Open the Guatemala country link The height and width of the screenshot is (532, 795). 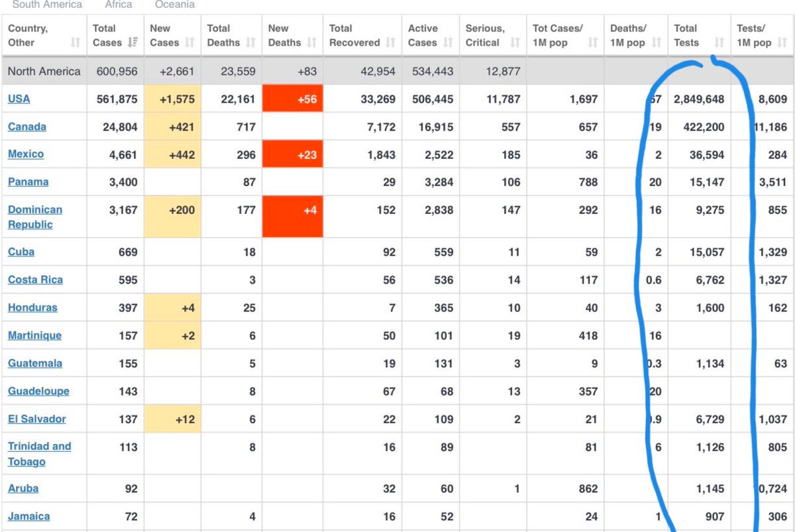[x=35, y=363]
